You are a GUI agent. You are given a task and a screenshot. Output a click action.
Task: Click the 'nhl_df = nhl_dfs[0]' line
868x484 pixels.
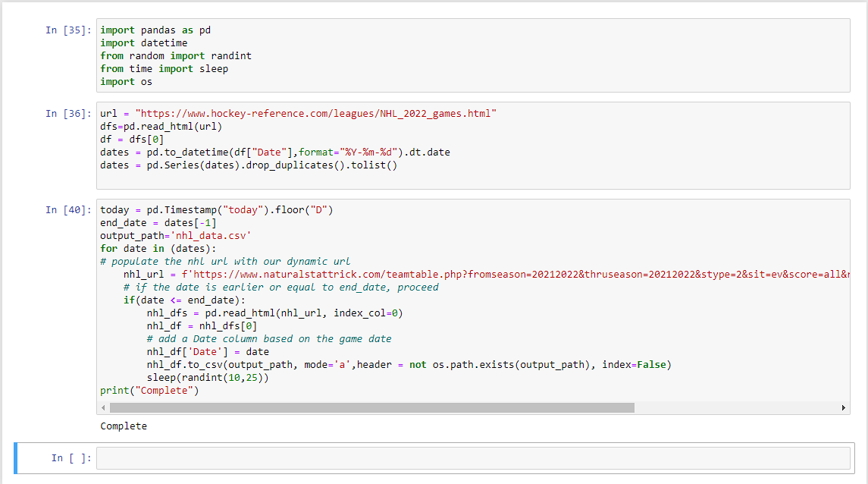tap(202, 325)
